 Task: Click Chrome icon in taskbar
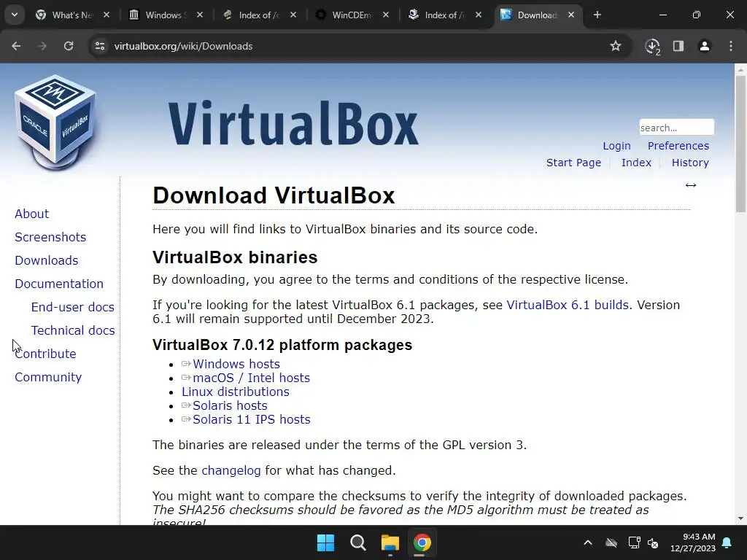click(x=422, y=542)
